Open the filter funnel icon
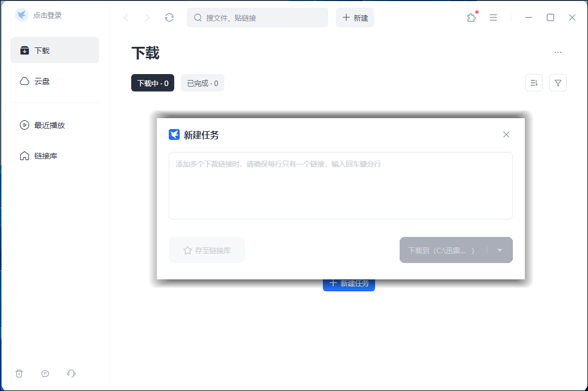 [558, 83]
